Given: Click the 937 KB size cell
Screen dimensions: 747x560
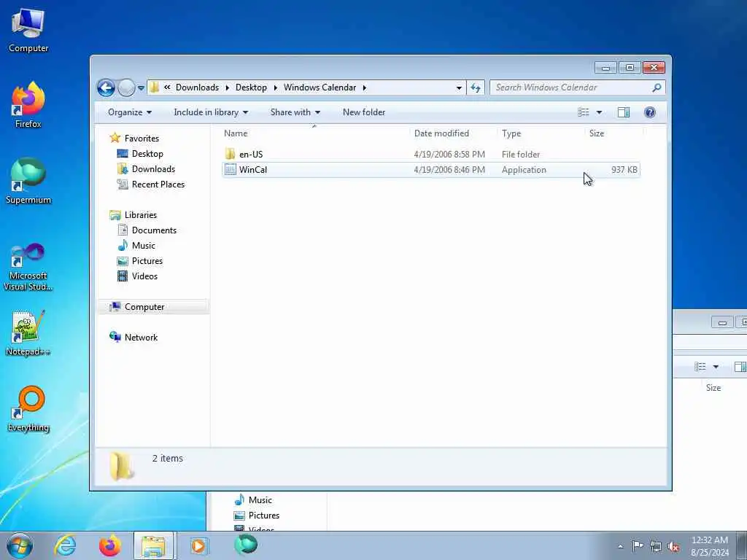Looking at the screenshot, I should (624, 169).
